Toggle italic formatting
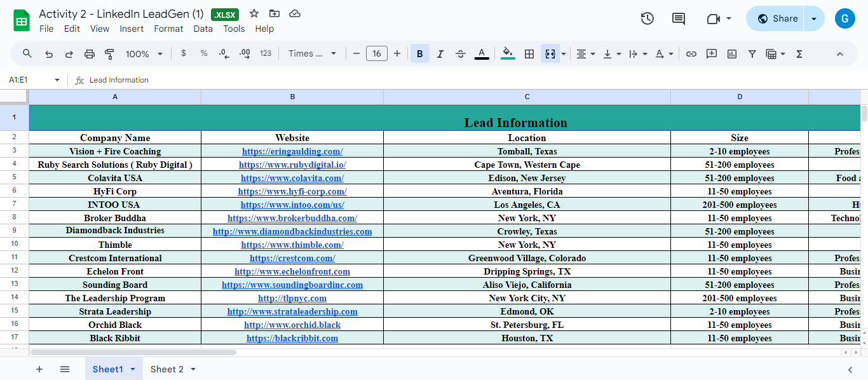 pyautogui.click(x=440, y=54)
